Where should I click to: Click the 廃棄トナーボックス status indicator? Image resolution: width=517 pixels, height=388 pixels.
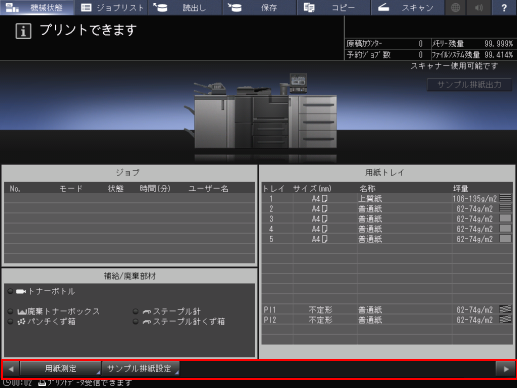[x=10, y=311]
